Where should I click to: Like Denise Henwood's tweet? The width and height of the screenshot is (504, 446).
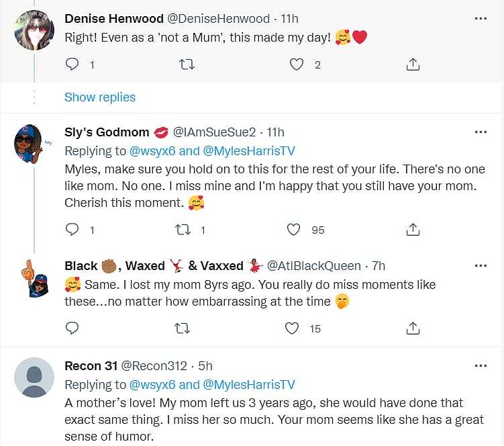296,64
